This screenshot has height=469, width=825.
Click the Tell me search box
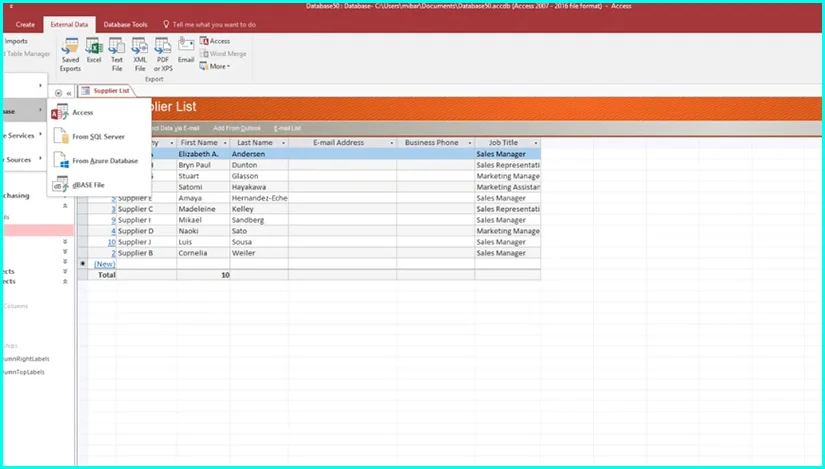(x=213, y=24)
